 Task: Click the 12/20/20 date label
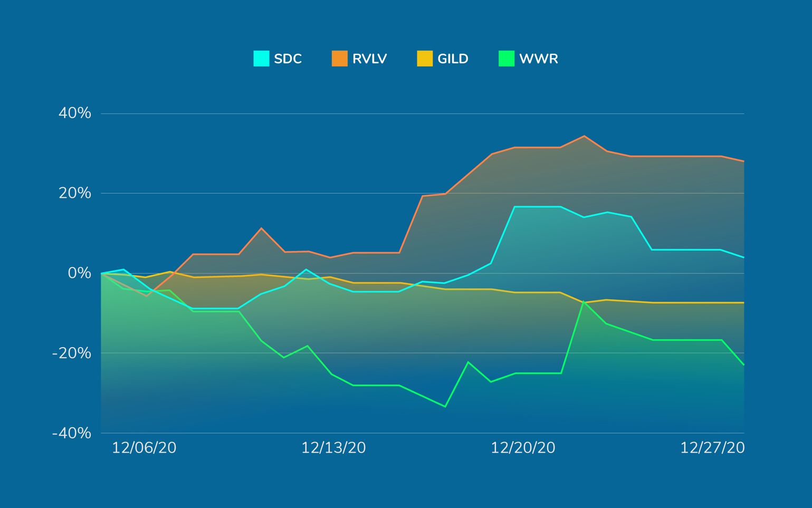(x=523, y=448)
